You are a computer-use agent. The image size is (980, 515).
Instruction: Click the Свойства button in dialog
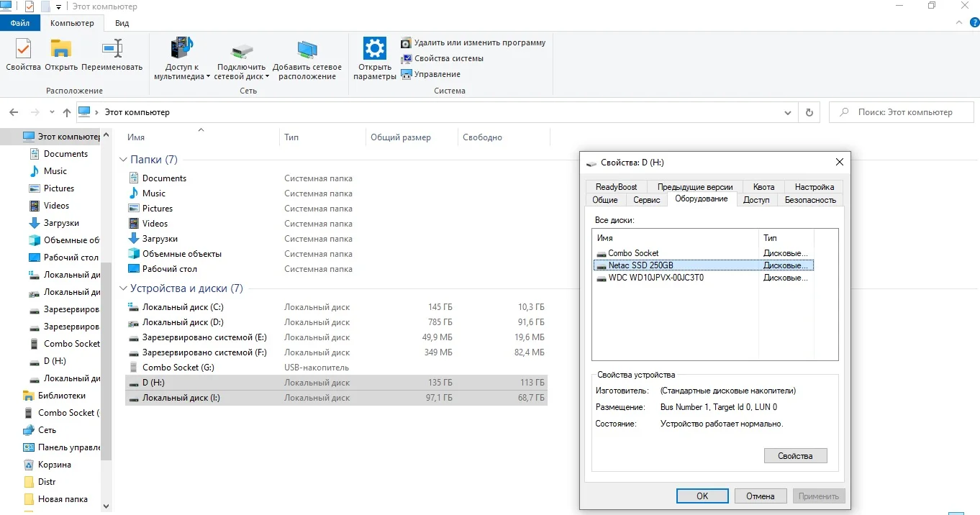(x=795, y=456)
